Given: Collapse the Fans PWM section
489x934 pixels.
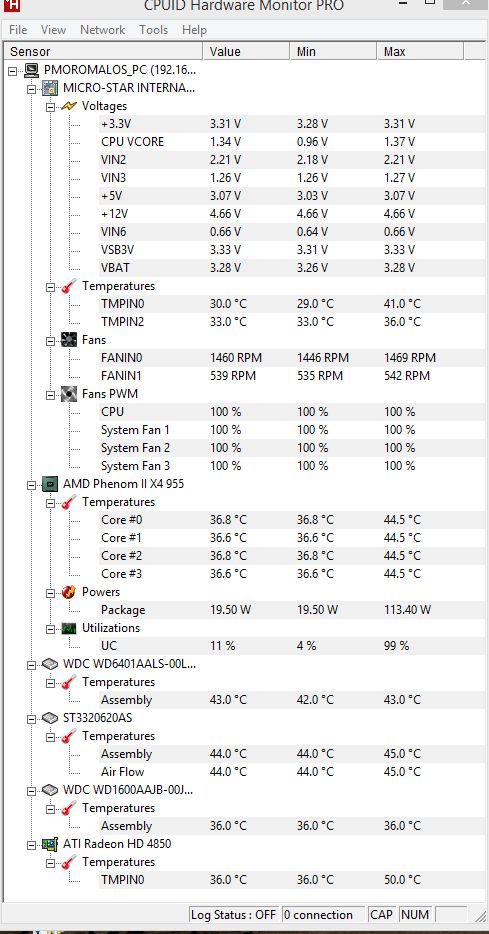Looking at the screenshot, I should 51,394.
